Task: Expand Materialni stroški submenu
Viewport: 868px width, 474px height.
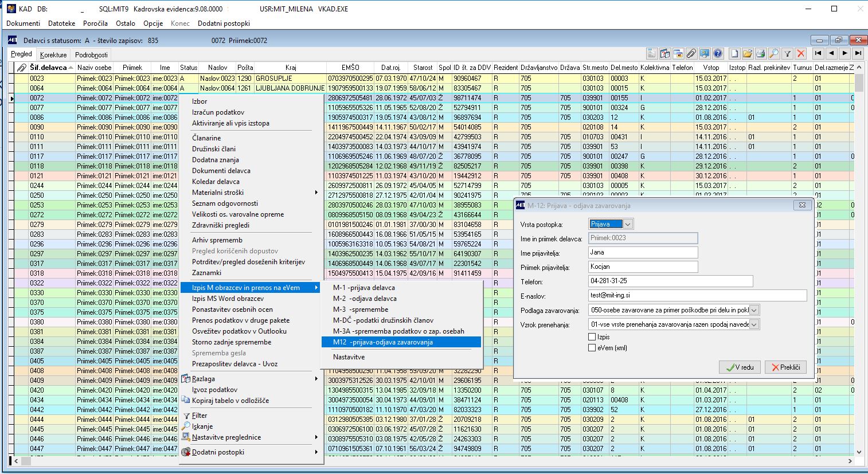Action: [x=316, y=193]
